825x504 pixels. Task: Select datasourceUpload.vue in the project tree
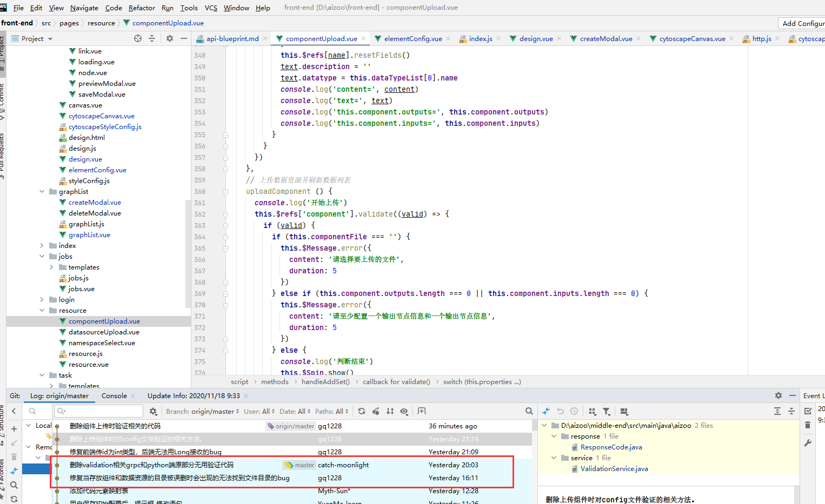coord(104,332)
